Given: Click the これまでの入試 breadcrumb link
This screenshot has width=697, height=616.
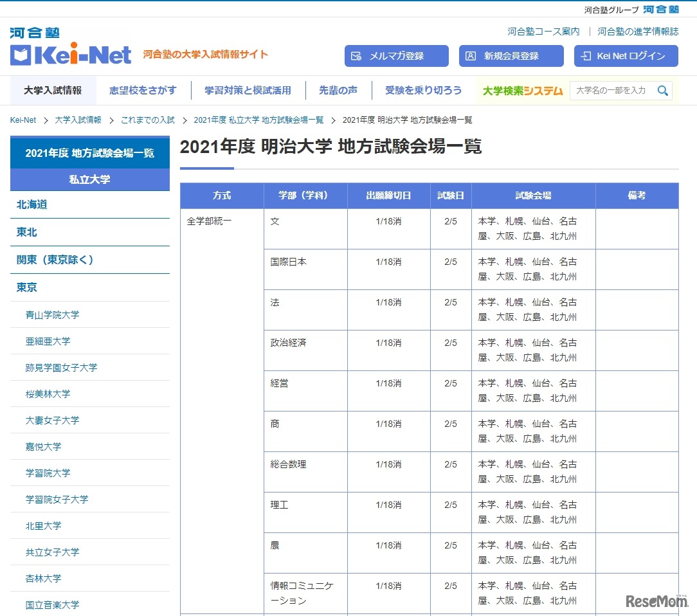Looking at the screenshot, I should coord(147,120).
